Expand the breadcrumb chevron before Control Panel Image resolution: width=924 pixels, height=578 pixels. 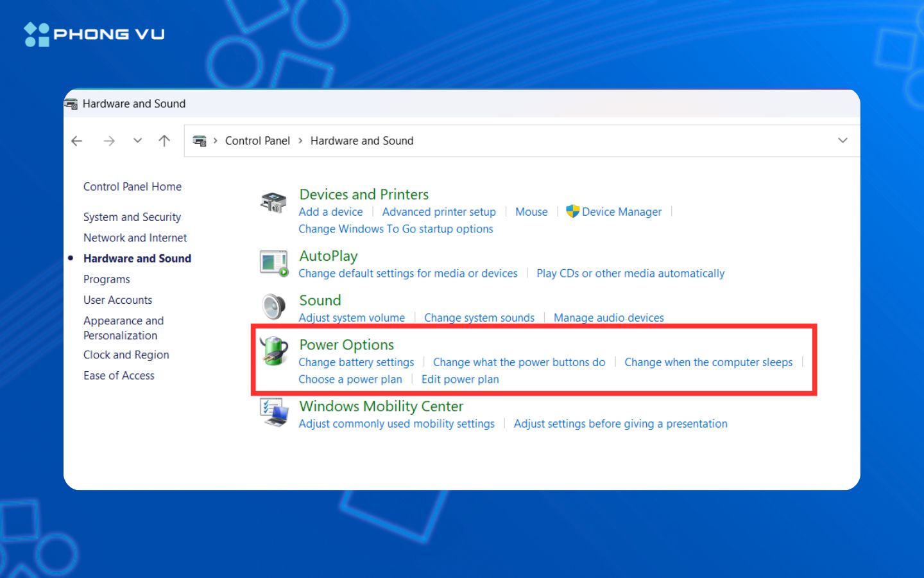[216, 141]
